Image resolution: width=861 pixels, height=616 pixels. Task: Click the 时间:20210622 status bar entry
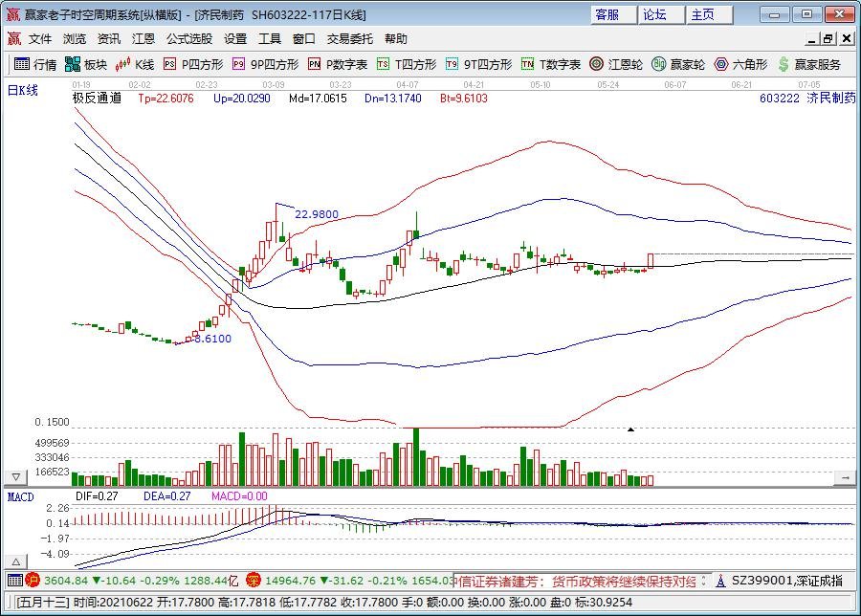click(113, 603)
